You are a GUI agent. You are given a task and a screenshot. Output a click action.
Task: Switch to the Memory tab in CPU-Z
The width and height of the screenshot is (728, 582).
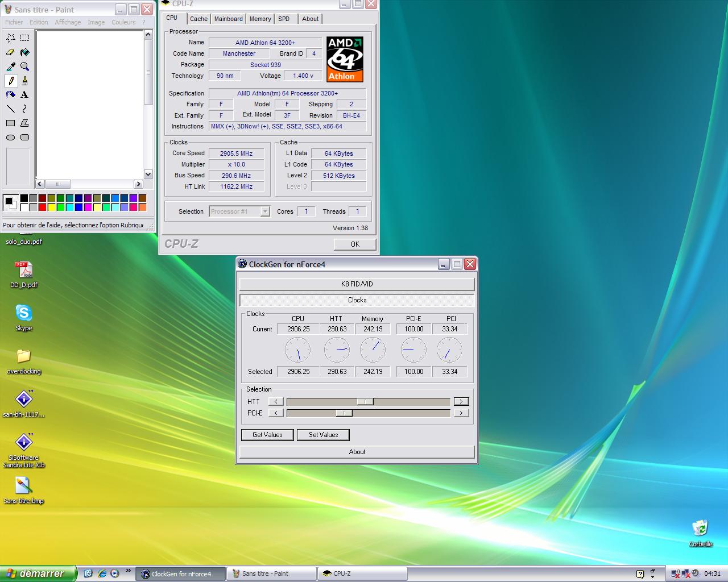coord(260,19)
